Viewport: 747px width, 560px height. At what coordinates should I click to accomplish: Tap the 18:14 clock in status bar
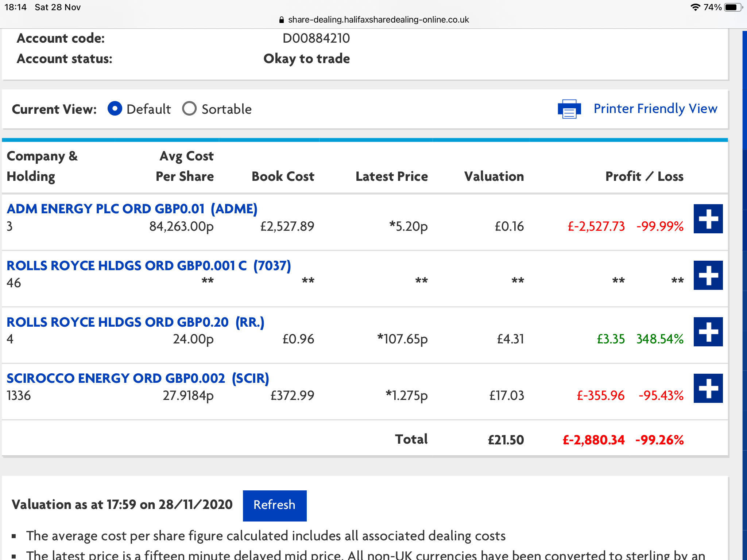(15, 7)
